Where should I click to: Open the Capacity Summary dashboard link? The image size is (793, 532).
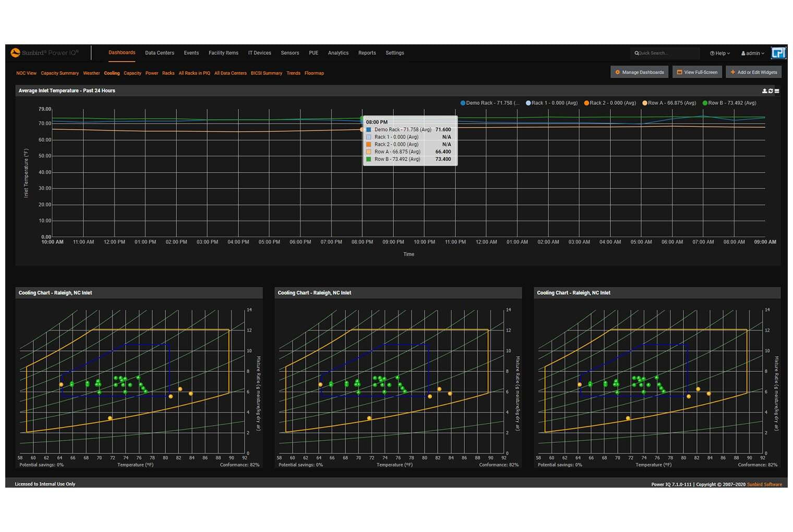[x=59, y=74]
